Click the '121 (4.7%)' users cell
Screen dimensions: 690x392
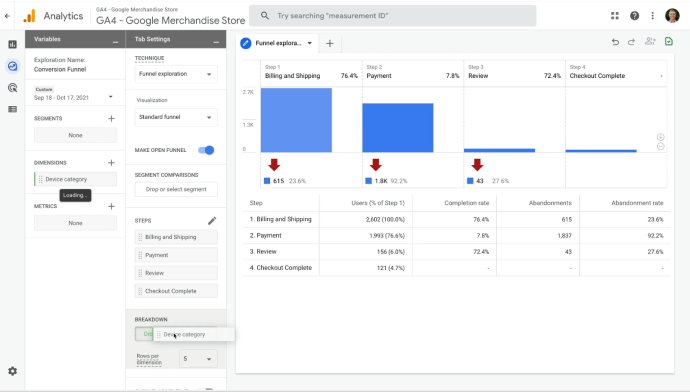click(x=391, y=267)
